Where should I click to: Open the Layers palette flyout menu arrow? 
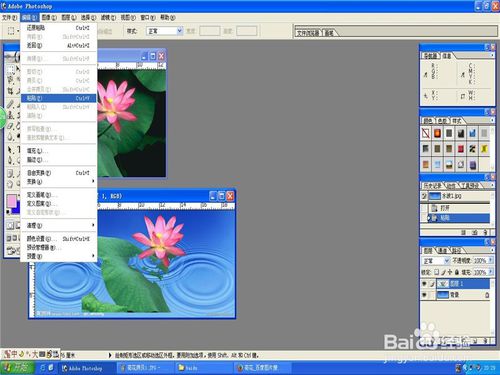(x=492, y=249)
